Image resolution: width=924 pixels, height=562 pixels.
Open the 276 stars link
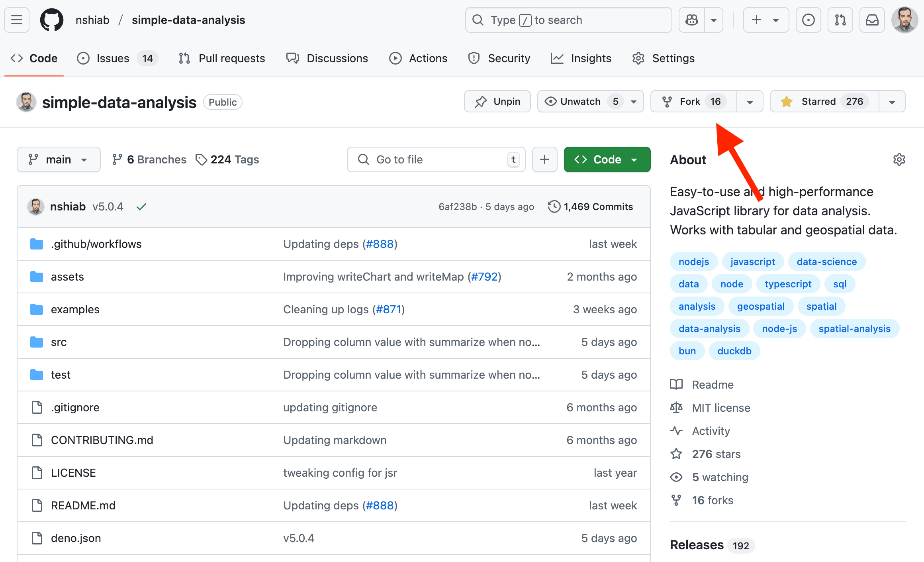[705, 454]
